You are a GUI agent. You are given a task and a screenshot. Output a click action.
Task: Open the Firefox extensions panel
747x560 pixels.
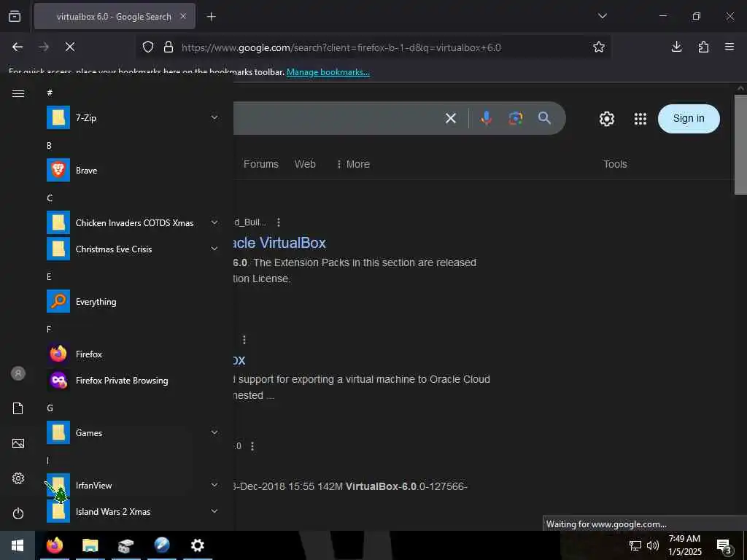point(703,47)
